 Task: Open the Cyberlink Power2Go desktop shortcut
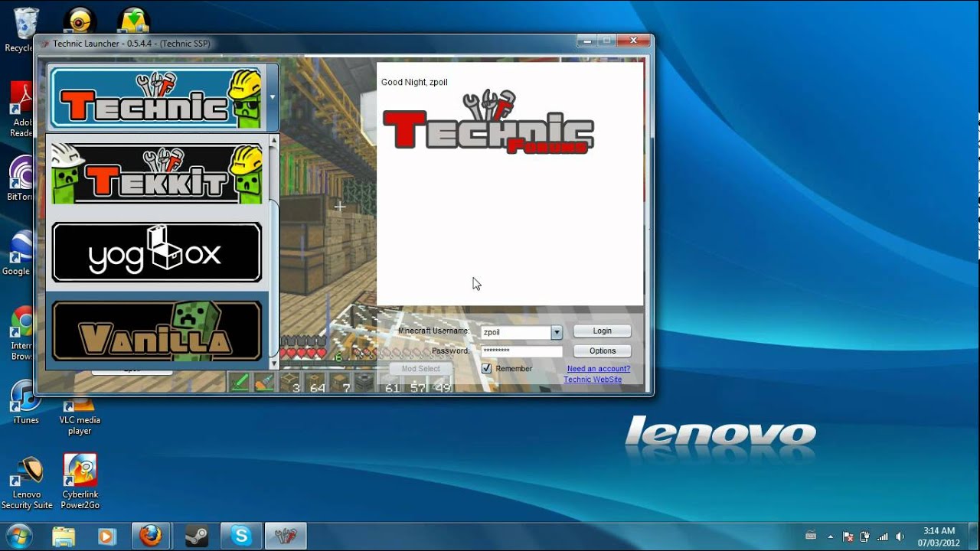pyautogui.click(x=80, y=482)
